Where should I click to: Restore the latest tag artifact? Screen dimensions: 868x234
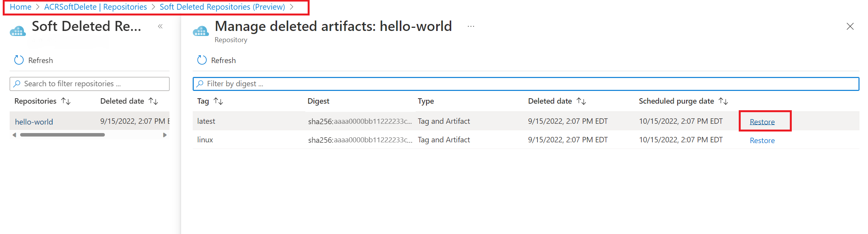pos(762,121)
